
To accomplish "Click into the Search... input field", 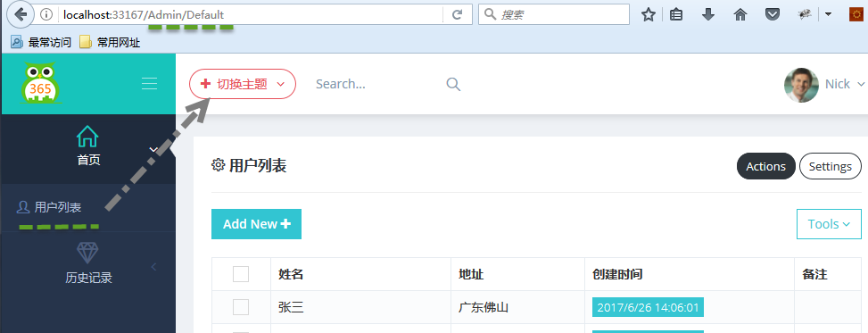I will point(376,84).
